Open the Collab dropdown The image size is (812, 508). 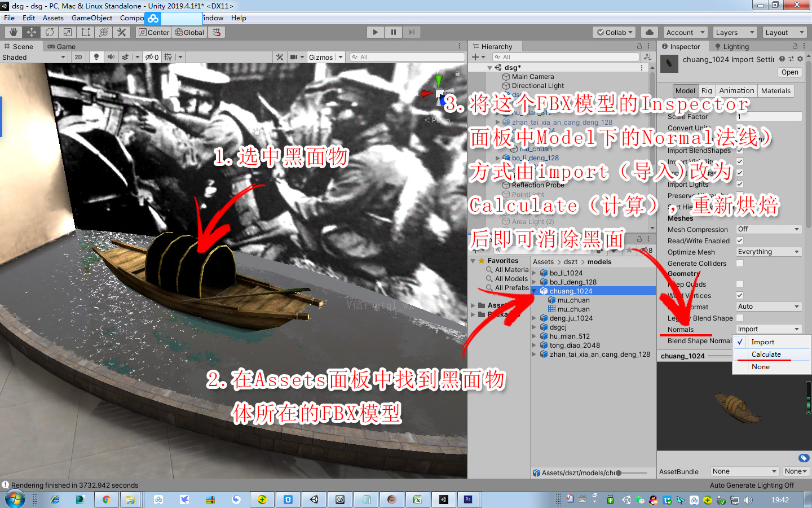[x=615, y=32]
